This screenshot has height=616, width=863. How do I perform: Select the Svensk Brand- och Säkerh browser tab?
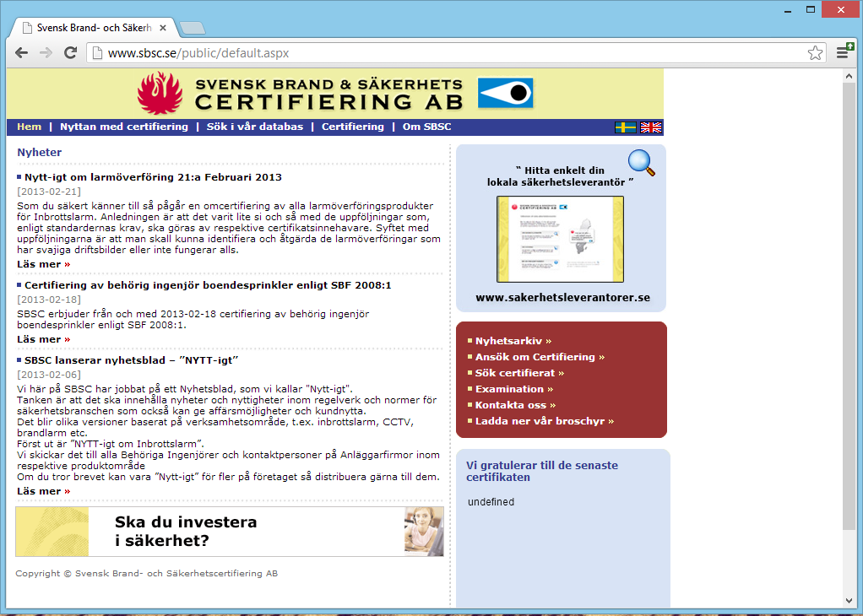click(x=94, y=28)
